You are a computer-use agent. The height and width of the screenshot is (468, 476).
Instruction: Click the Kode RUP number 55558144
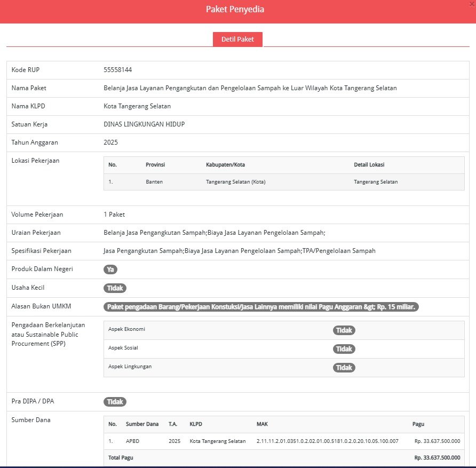[x=117, y=70]
